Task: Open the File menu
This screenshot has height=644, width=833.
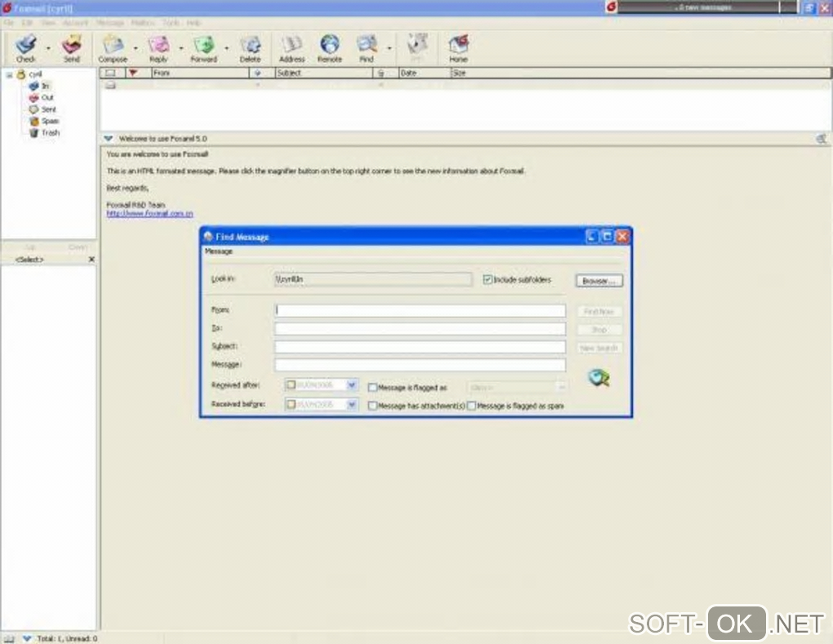Action: click(x=8, y=23)
